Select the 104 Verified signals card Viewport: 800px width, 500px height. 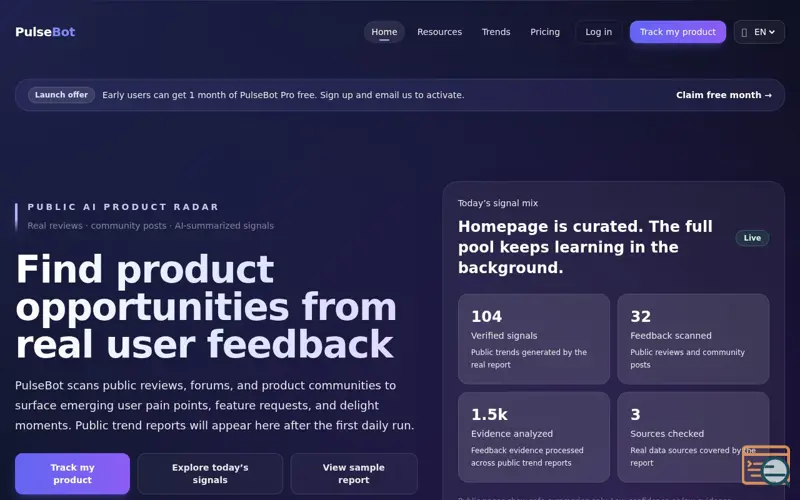[x=534, y=339]
